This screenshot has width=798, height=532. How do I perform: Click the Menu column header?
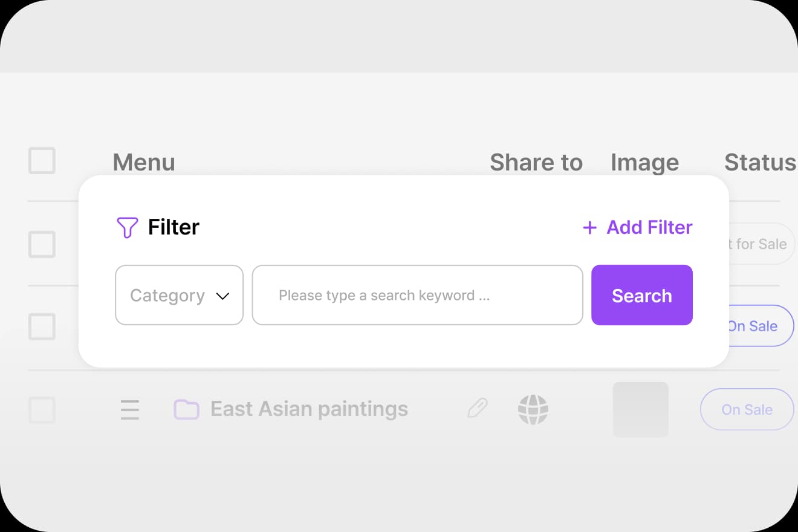click(144, 162)
